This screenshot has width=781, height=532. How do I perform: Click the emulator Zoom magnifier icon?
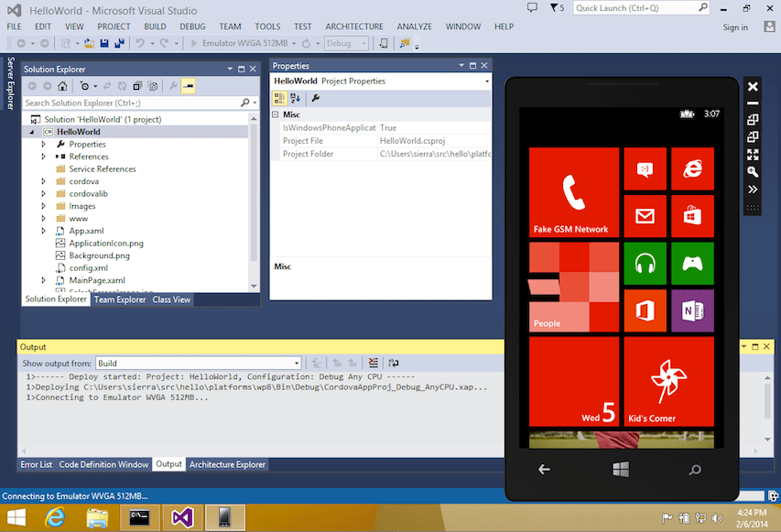753,170
